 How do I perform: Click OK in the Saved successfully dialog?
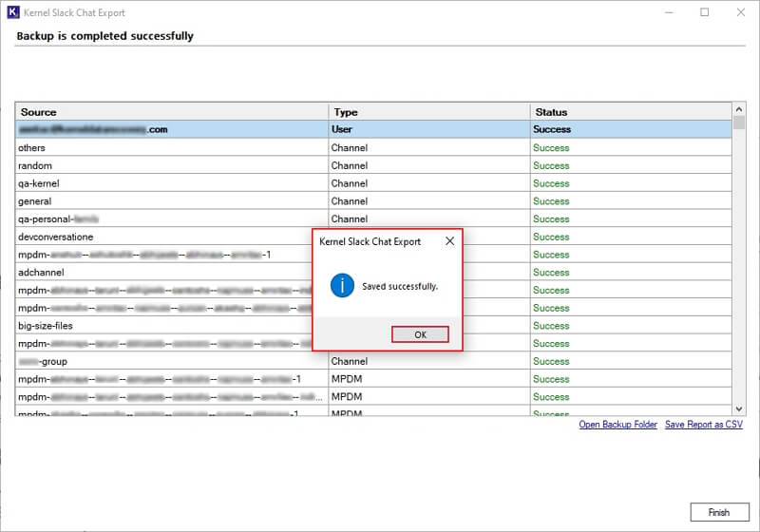(x=419, y=334)
